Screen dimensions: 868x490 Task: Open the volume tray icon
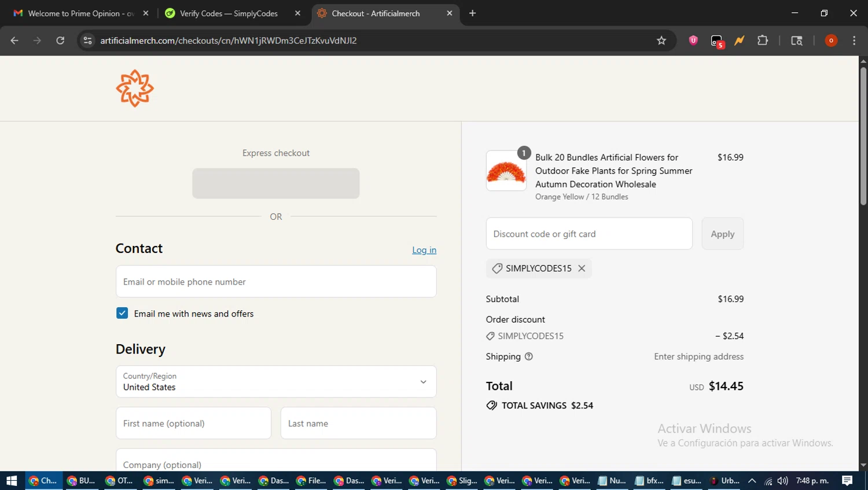pos(783,481)
